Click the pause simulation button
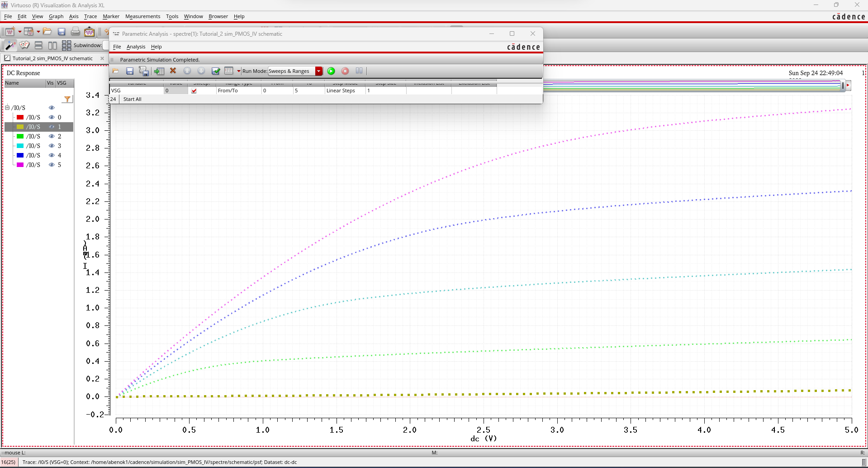Viewport: 868px width, 468px height. tap(359, 71)
